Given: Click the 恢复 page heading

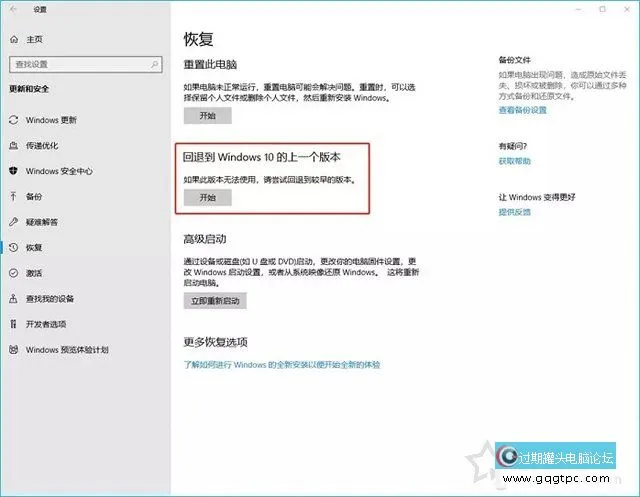Looking at the screenshot, I should 198,39.
